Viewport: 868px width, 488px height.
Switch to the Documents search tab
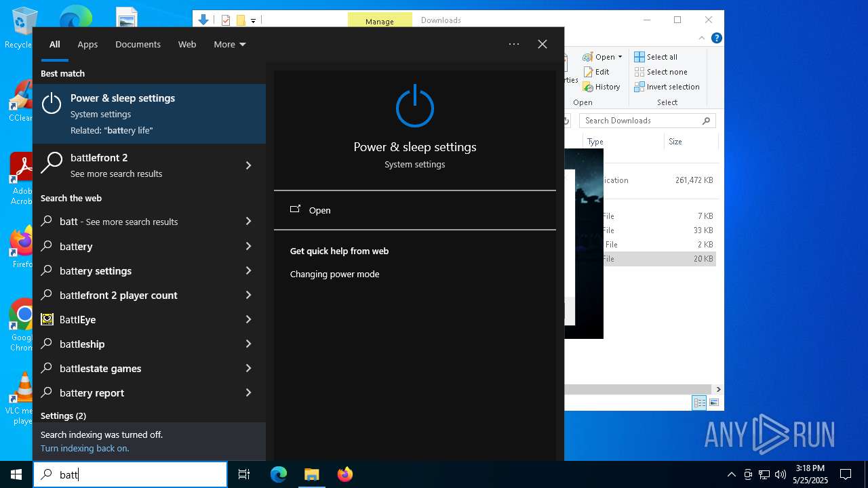click(x=138, y=44)
